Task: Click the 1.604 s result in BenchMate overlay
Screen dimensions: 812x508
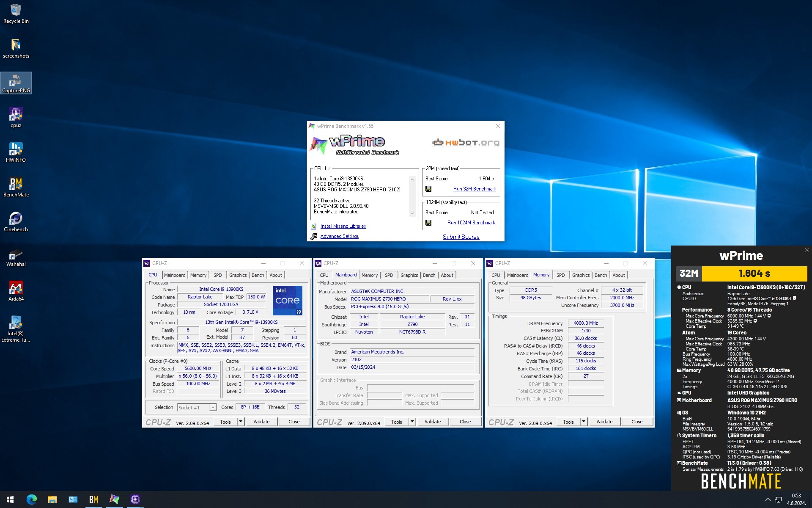Action: [754, 273]
